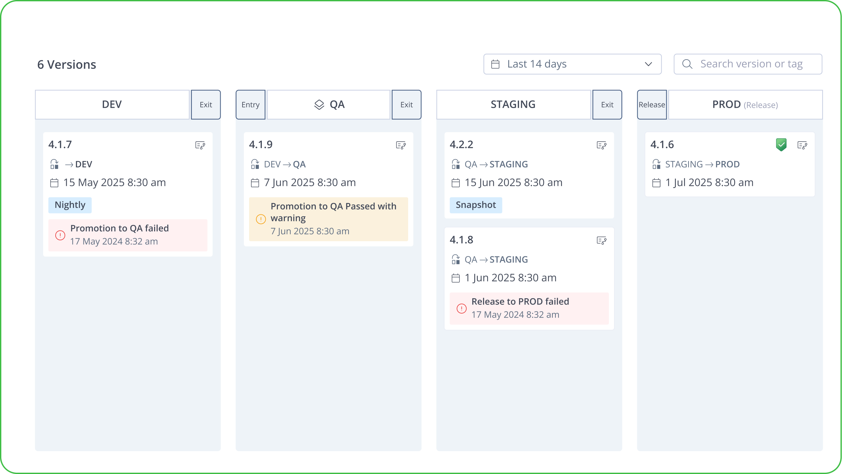Open version 4.1.9 title

(261, 145)
